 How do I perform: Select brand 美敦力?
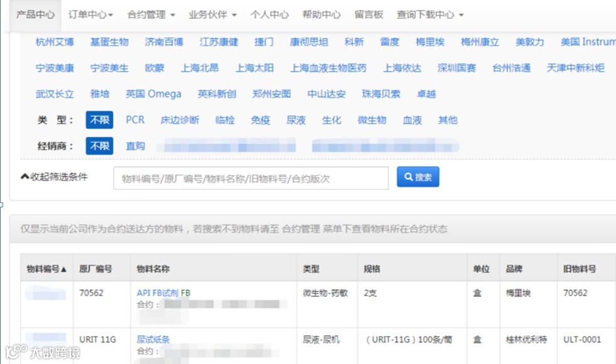pos(530,41)
